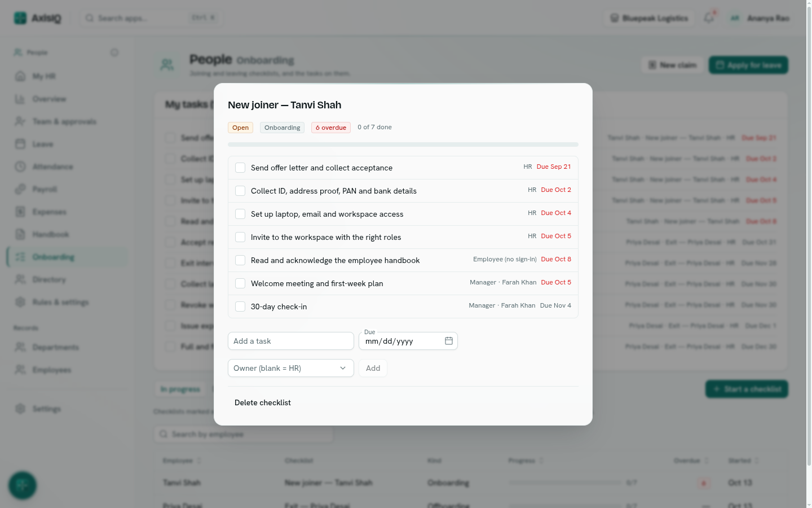Click the My HR sidebar icon
The width and height of the screenshot is (812, 508).
[x=20, y=76]
